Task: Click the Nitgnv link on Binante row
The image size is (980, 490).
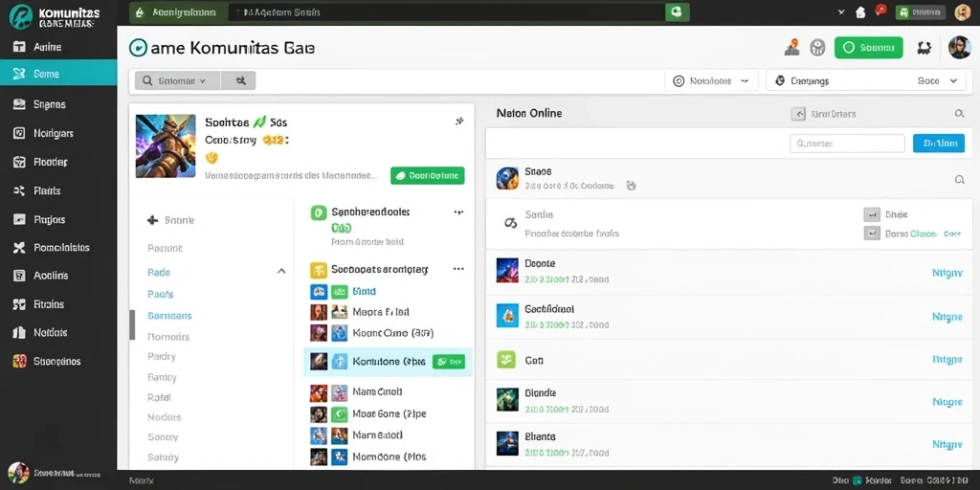Action: coord(947,444)
